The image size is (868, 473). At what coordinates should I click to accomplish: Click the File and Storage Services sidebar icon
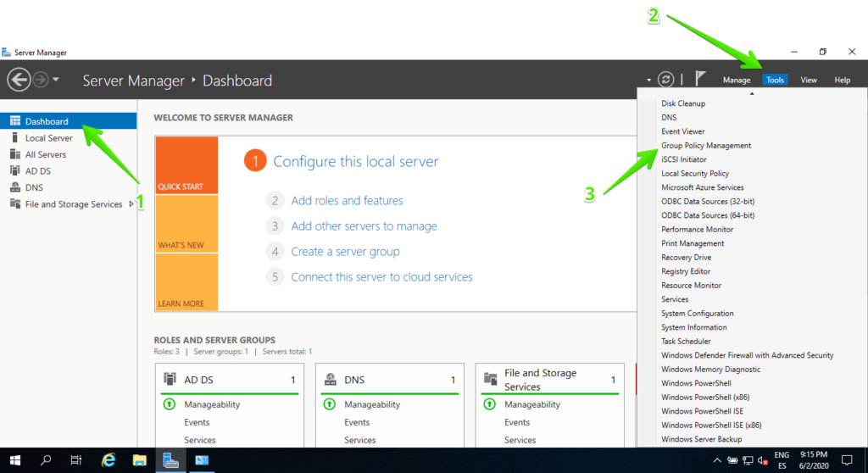coord(15,203)
